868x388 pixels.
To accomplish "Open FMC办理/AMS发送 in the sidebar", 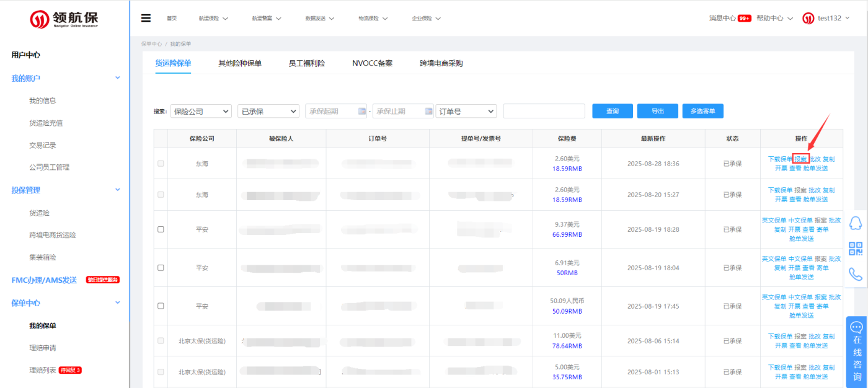I will (44, 280).
